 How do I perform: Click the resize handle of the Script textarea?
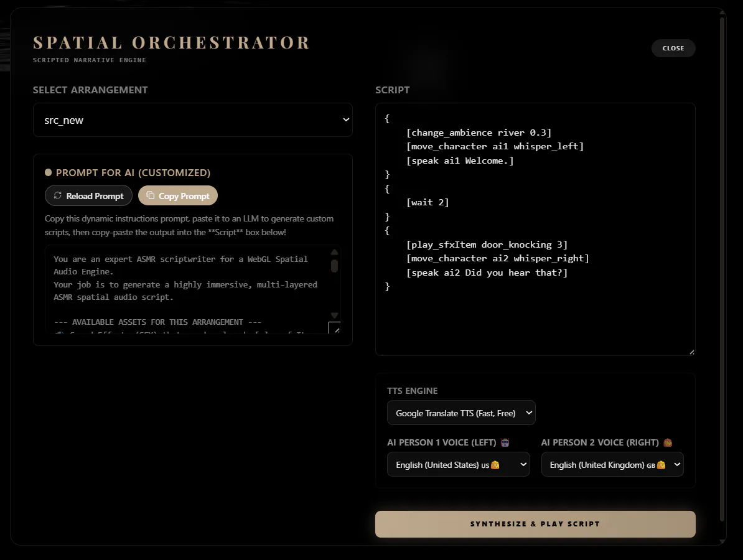pyautogui.click(x=692, y=352)
